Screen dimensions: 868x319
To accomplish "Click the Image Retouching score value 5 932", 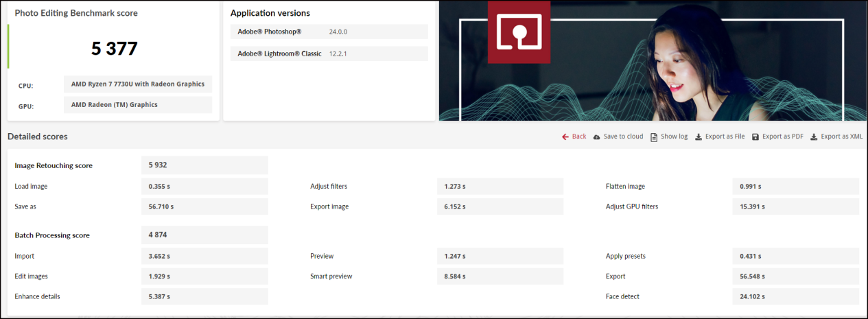I will (204, 165).
